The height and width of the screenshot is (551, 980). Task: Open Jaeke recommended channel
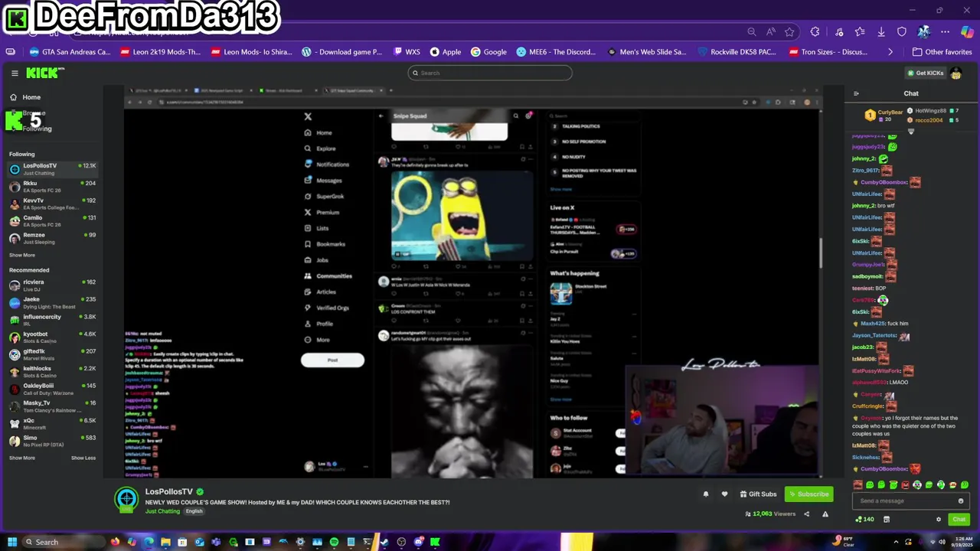[x=52, y=302]
